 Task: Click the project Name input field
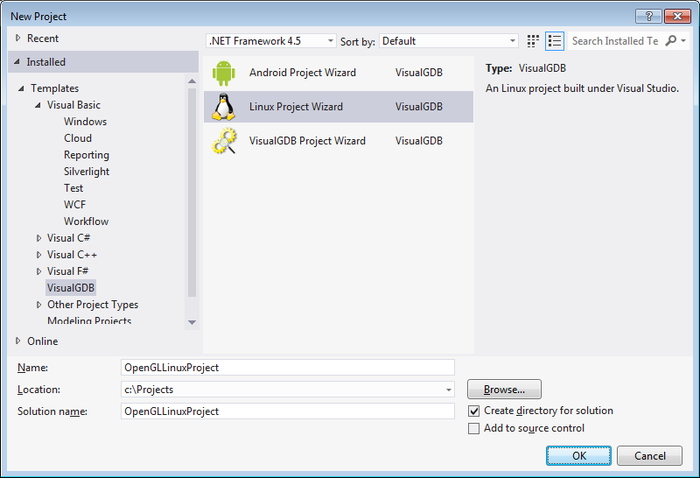(x=288, y=368)
